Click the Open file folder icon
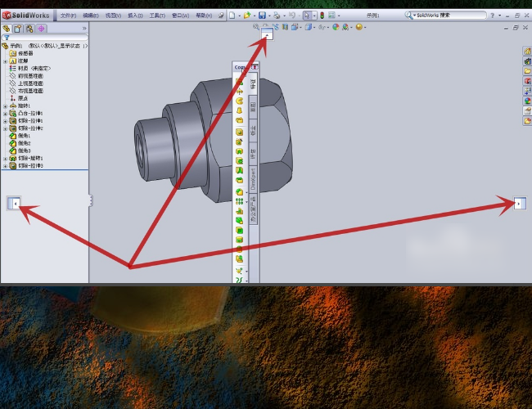The width and height of the screenshot is (532, 409). (247, 16)
